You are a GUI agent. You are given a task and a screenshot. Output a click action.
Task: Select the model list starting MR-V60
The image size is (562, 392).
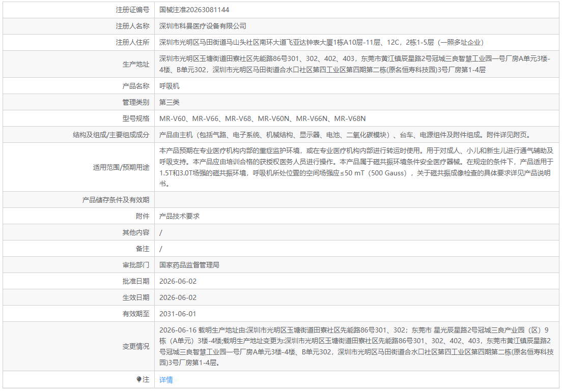pos(262,118)
